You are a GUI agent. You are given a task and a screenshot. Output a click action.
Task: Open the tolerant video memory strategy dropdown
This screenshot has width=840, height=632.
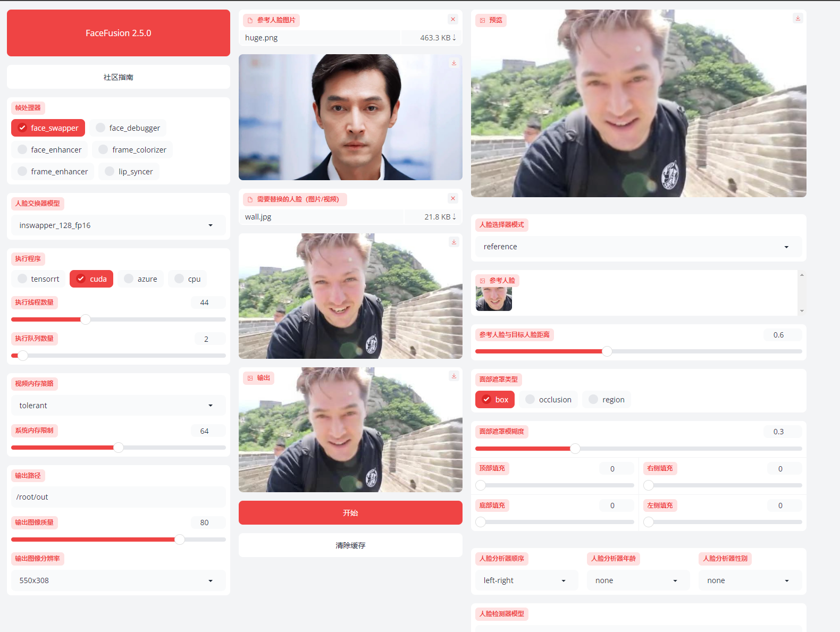tap(119, 406)
